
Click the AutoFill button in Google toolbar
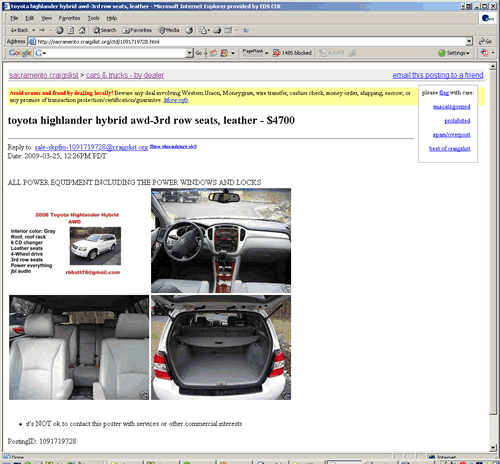pos(332,53)
